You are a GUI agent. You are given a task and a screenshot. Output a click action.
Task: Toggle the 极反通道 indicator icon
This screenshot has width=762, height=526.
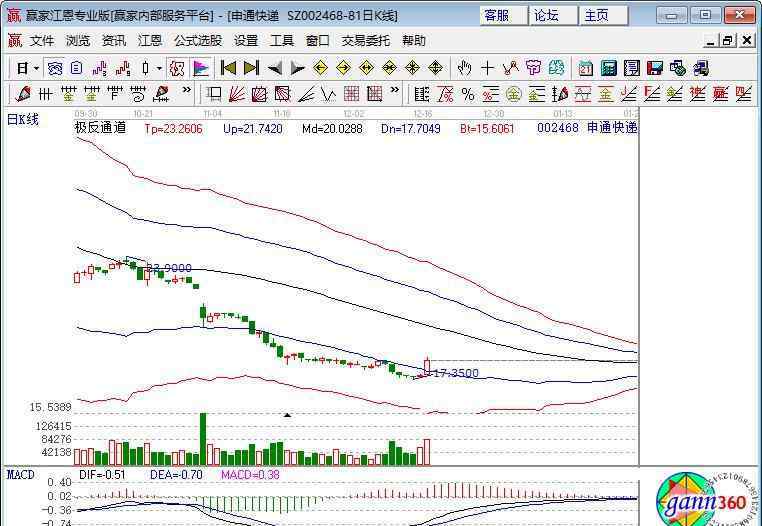(177, 68)
